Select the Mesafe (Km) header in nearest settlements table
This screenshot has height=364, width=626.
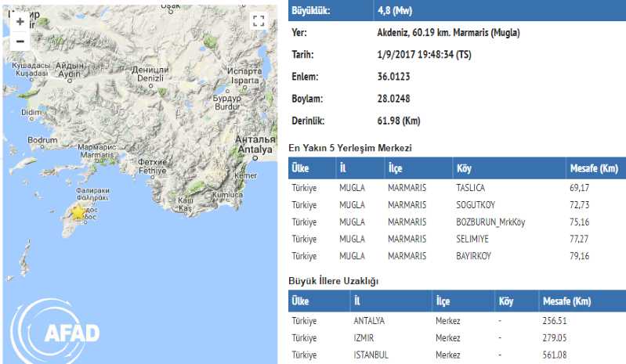pos(595,168)
